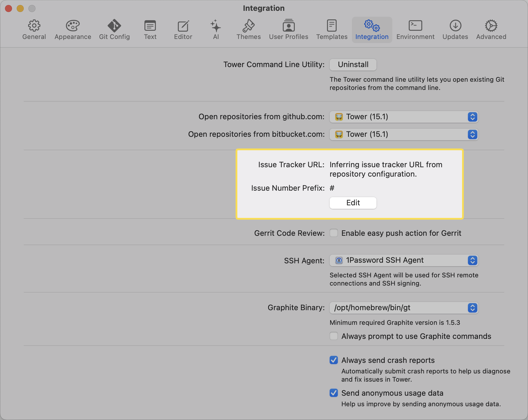Open the Themes paintbrush icon
This screenshot has width=528, height=420.
pos(248,26)
